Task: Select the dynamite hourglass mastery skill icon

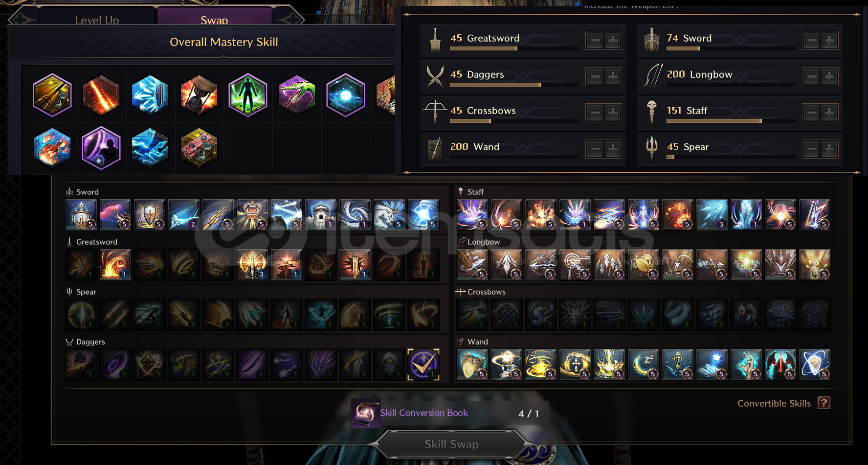Action: [x=199, y=148]
